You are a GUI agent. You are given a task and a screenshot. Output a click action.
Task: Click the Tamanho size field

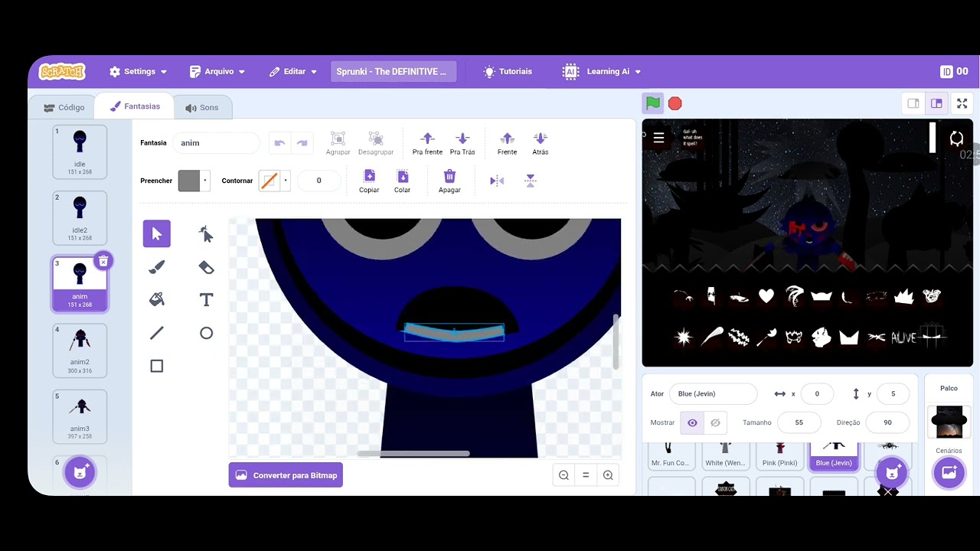pos(799,422)
